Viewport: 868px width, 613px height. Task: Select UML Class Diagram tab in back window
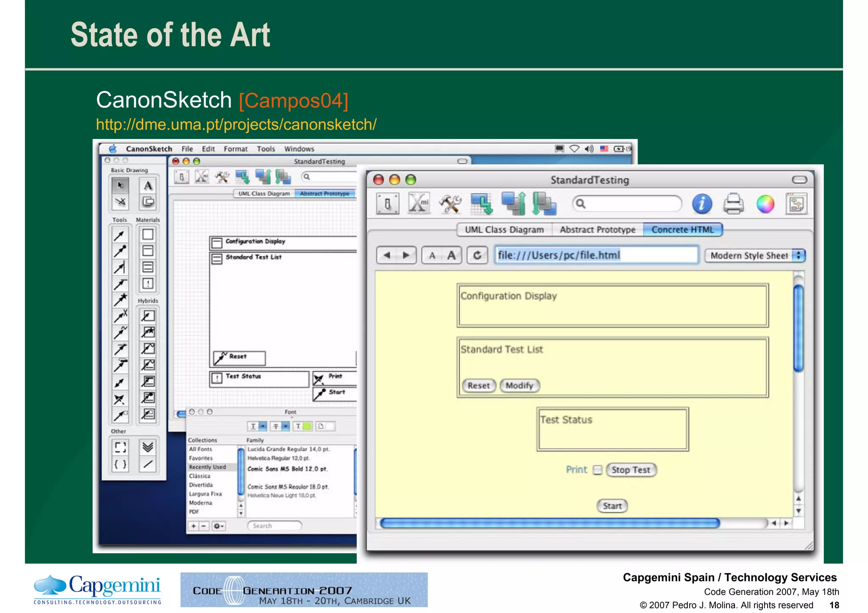point(264,194)
